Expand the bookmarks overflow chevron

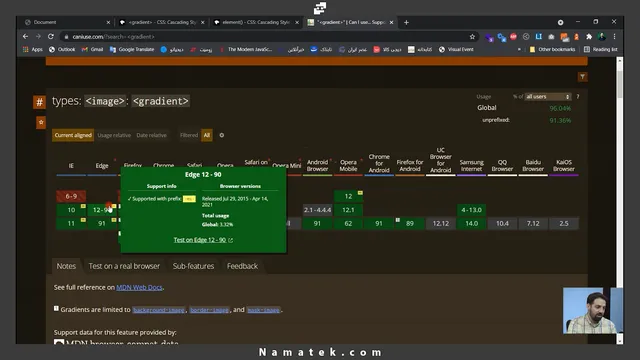point(519,49)
